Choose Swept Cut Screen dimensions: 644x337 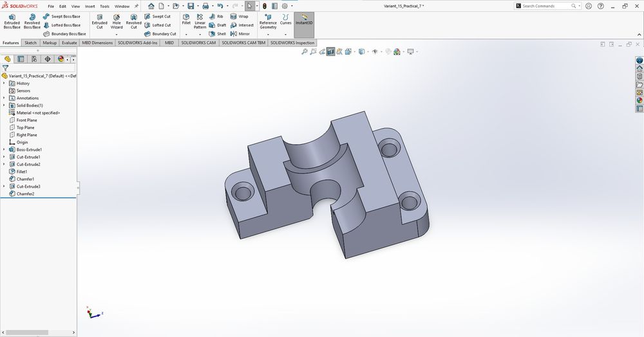point(157,16)
